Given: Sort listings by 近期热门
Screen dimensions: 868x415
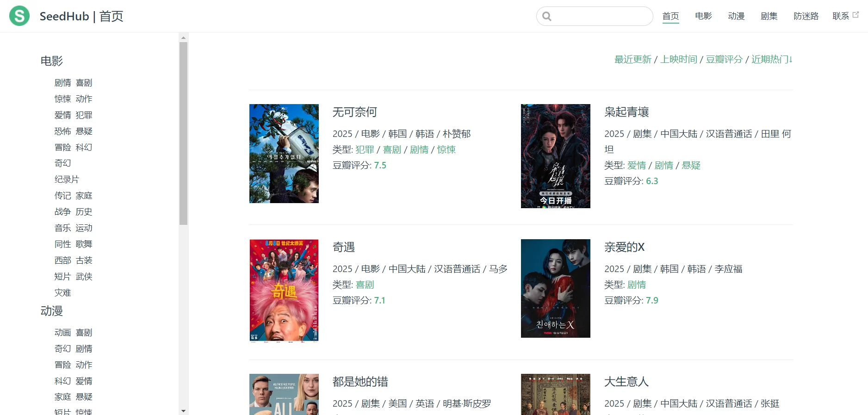Looking at the screenshot, I should tap(771, 59).
